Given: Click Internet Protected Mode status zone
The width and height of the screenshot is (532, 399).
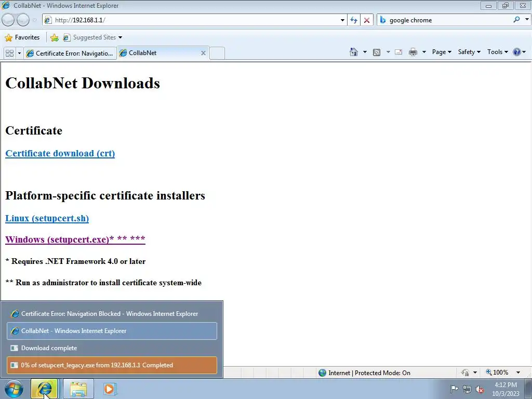Looking at the screenshot, I should [365, 373].
